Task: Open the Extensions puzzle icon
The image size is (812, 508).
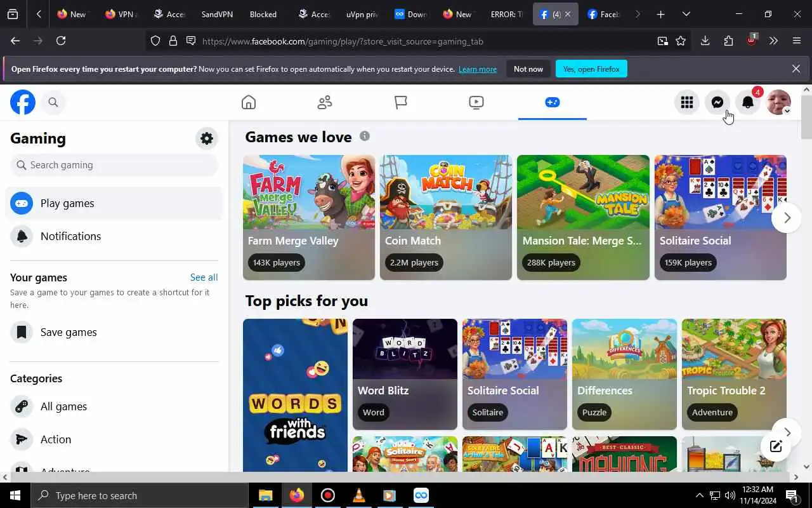Action: 728,41
